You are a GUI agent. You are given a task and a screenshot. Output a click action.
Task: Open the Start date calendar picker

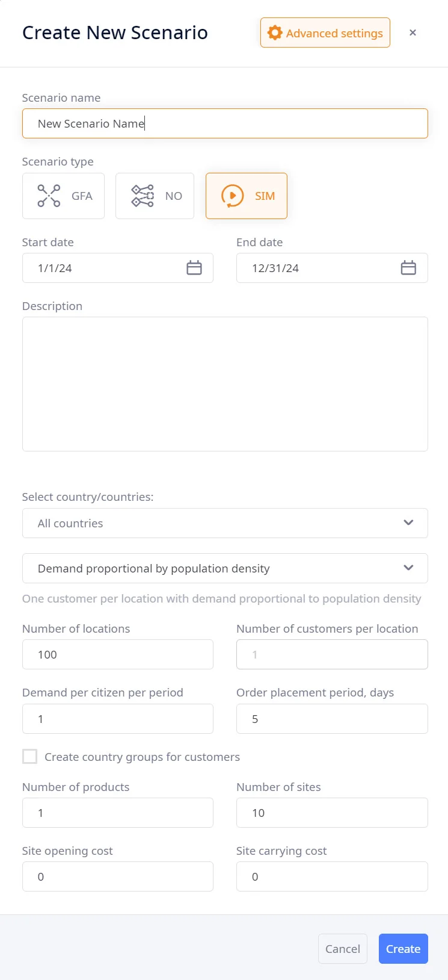[x=194, y=268]
